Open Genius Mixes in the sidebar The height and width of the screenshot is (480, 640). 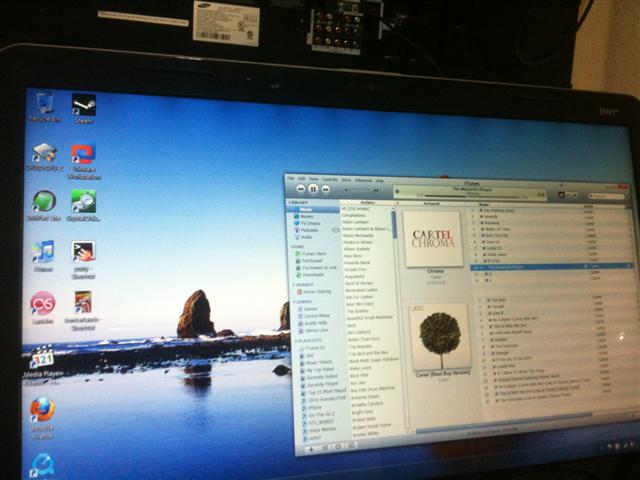click(314, 316)
